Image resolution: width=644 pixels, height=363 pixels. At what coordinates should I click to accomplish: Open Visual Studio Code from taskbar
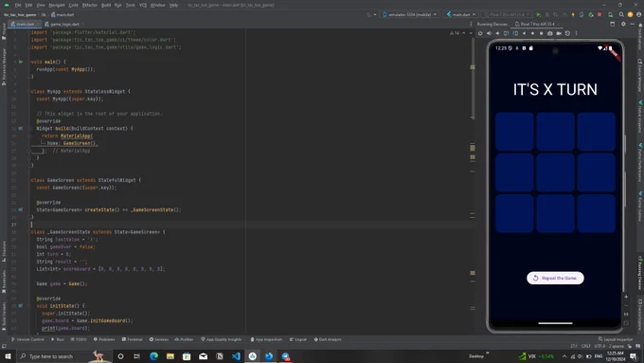click(x=236, y=356)
